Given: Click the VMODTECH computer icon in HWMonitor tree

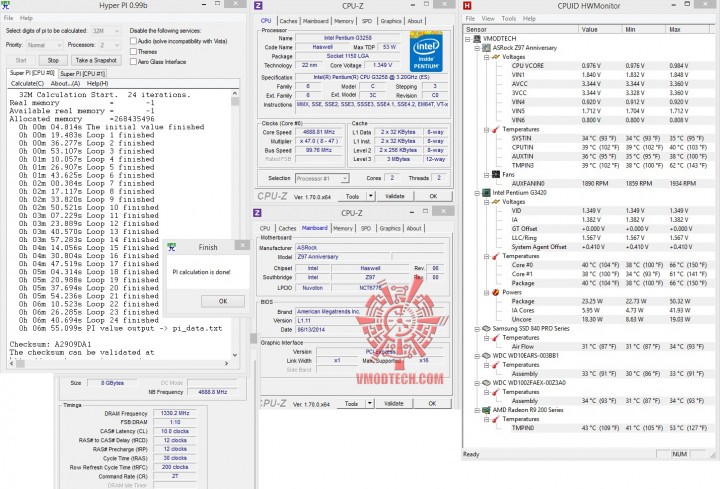Looking at the screenshot, I should tap(477, 39).
